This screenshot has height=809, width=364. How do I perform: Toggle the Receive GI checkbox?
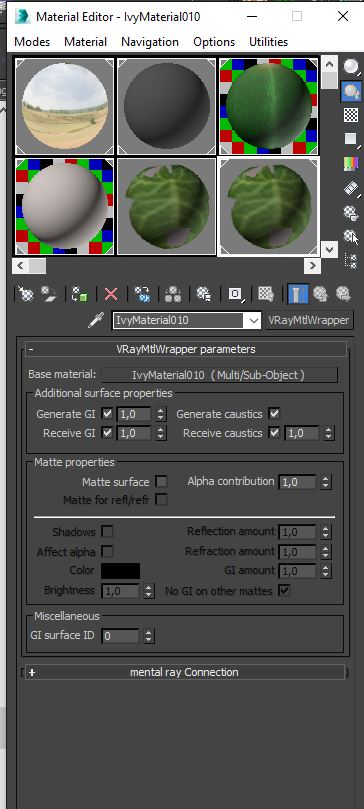tap(107, 433)
